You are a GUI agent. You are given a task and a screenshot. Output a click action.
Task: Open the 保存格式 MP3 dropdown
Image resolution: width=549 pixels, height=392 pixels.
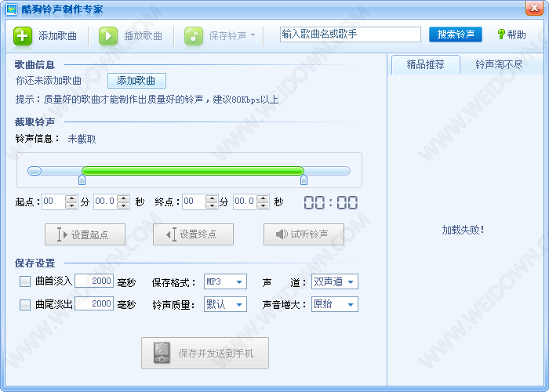tap(225, 281)
